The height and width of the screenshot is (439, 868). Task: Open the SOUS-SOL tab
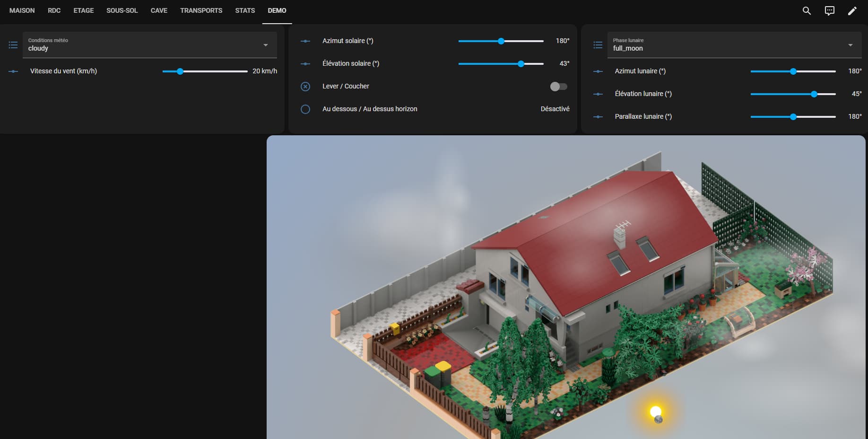122,10
